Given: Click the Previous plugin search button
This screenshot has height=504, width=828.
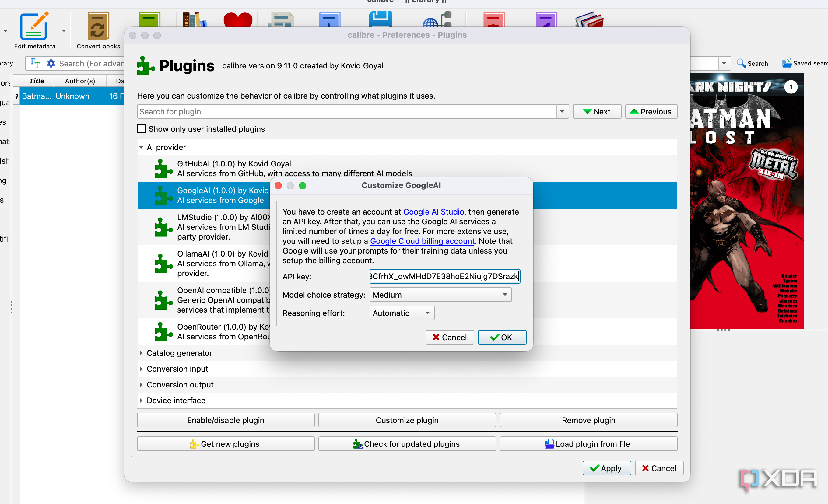Looking at the screenshot, I should (x=651, y=112).
